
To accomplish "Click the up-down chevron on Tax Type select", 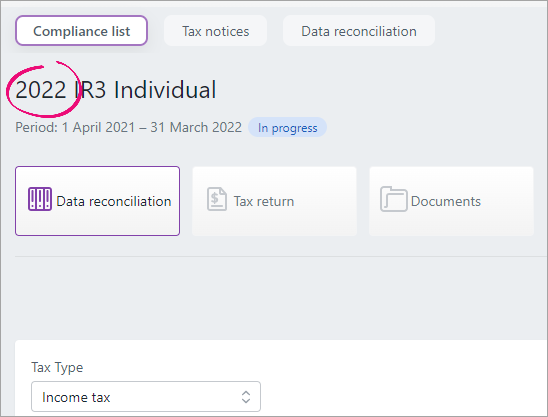I will click(x=246, y=397).
